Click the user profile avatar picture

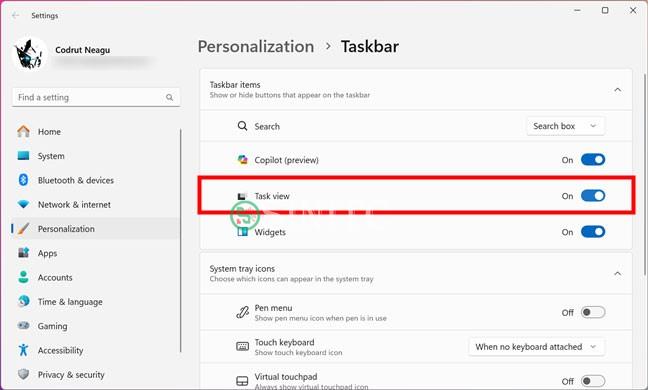pos(29,54)
